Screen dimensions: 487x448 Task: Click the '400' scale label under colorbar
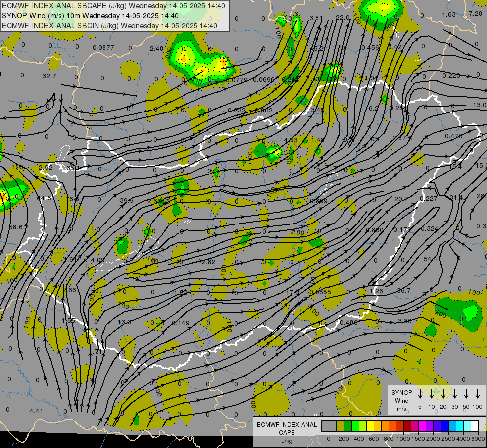(359, 439)
